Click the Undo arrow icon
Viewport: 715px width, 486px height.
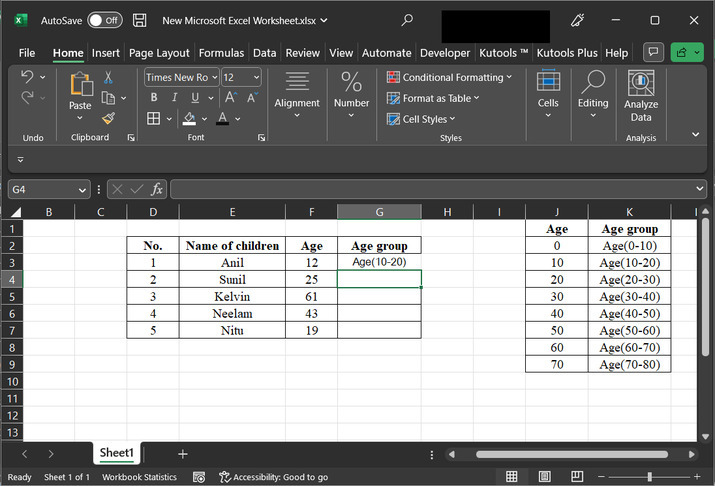[x=28, y=77]
